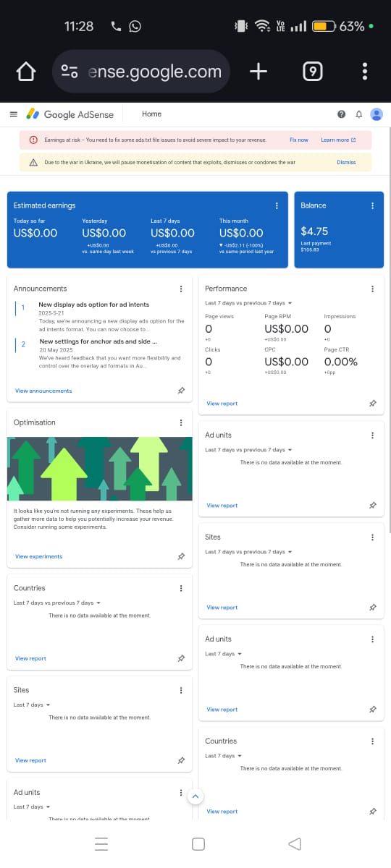391x868 pixels.
Task: Open the AdSense hamburger menu
Action: [x=13, y=114]
